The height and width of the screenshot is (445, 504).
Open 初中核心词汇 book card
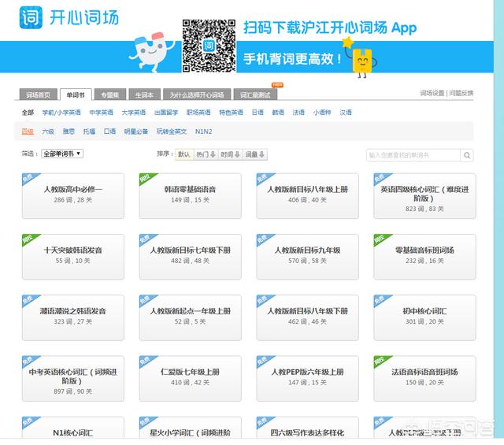click(424, 317)
